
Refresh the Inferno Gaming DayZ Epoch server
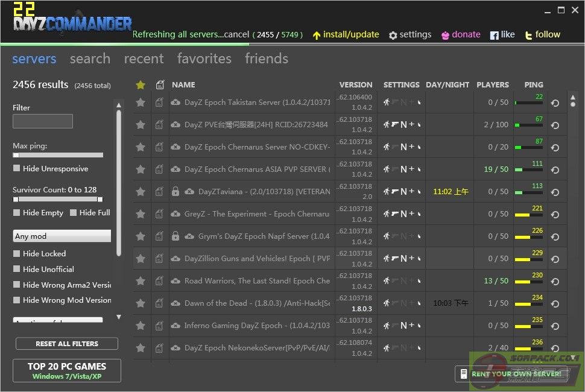tap(555, 326)
